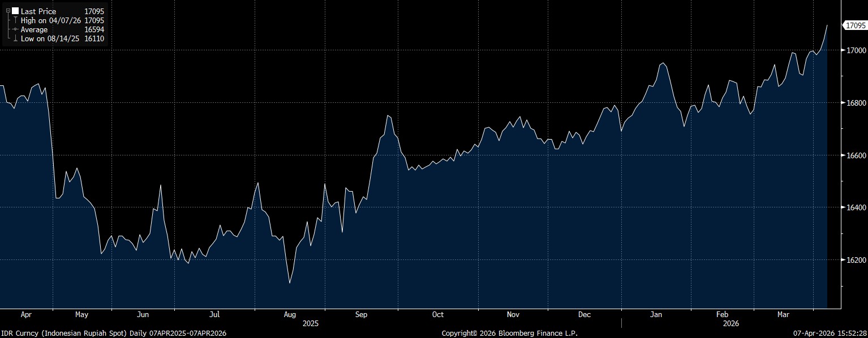Select the Average legend entry
Viewport: 868px width, 338px height.
click(x=34, y=29)
